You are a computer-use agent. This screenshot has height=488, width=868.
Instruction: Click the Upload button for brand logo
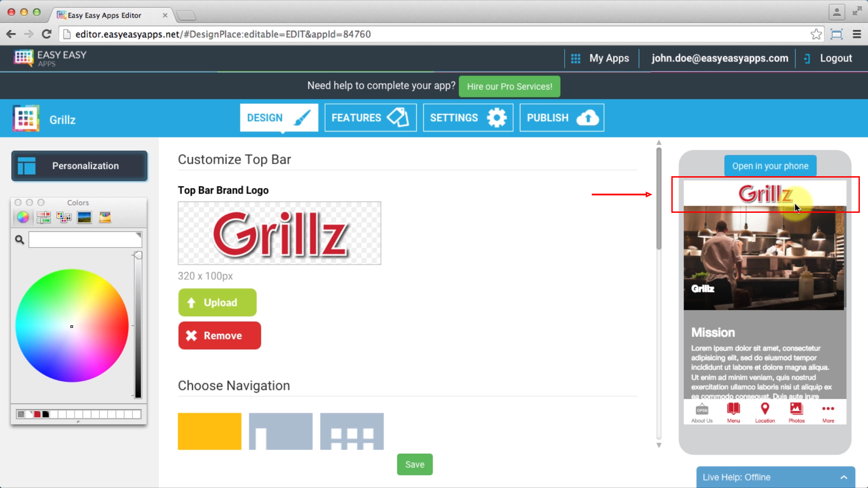[217, 303]
